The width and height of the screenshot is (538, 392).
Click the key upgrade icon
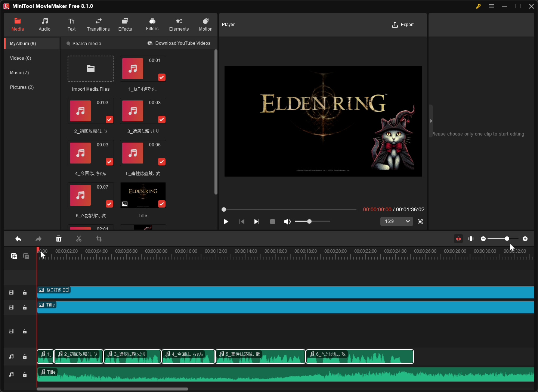[x=478, y=6]
